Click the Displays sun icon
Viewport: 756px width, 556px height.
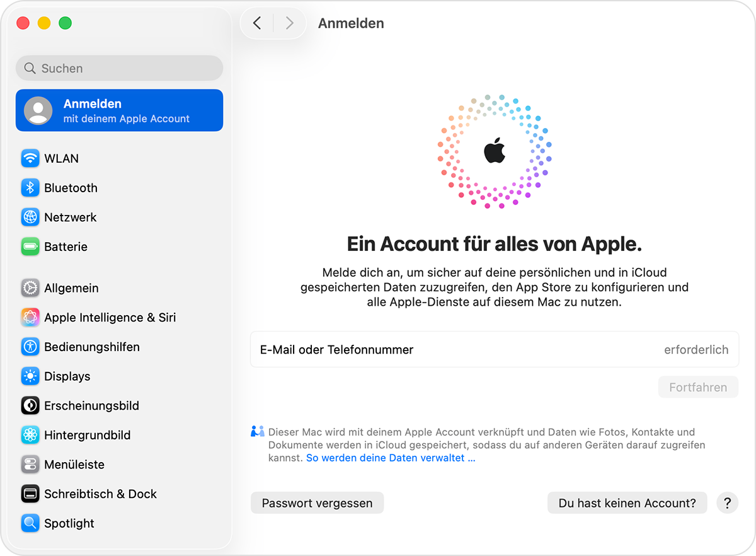[30, 376]
